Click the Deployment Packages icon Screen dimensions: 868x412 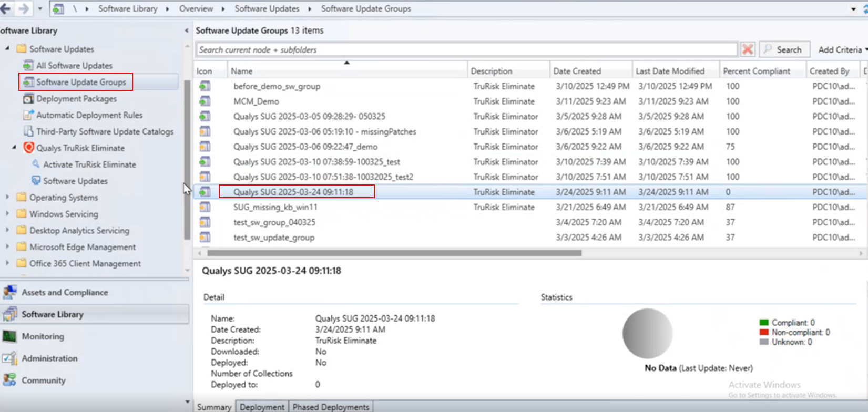click(x=28, y=99)
